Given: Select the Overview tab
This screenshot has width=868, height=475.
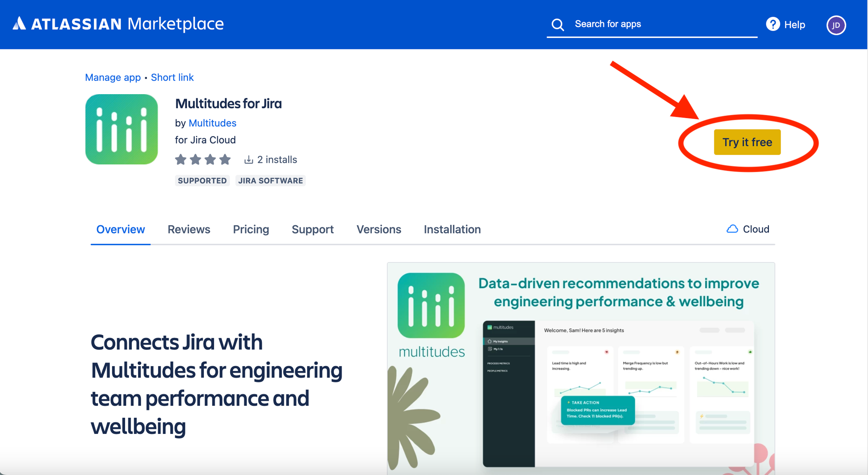Looking at the screenshot, I should [121, 229].
